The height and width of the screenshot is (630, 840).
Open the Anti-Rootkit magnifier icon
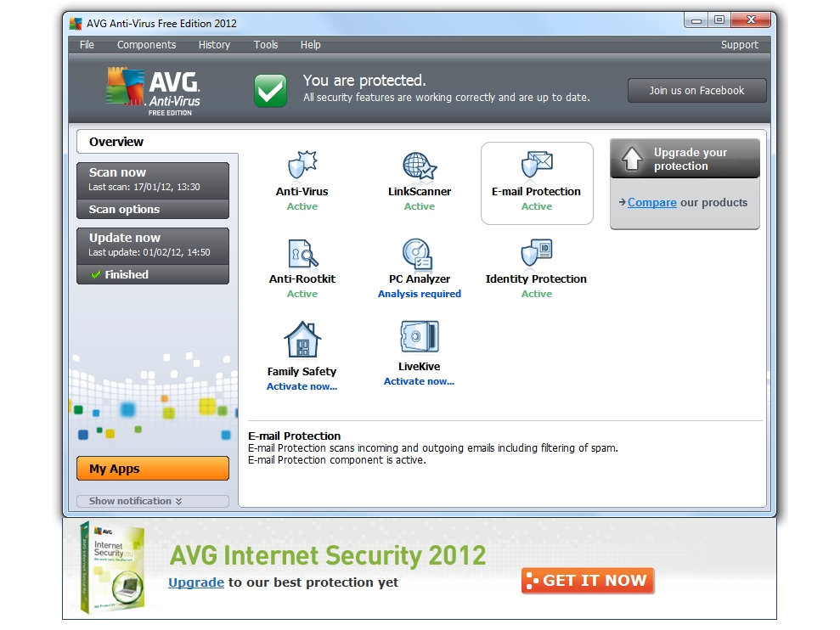(303, 253)
